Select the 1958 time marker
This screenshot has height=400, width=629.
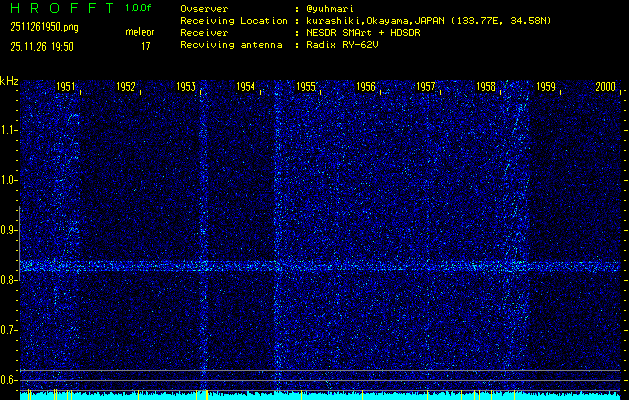[x=486, y=87]
